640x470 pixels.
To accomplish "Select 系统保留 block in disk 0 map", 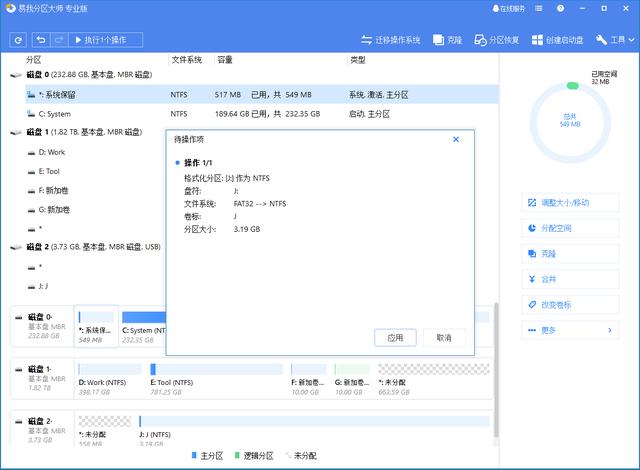I will (x=96, y=326).
